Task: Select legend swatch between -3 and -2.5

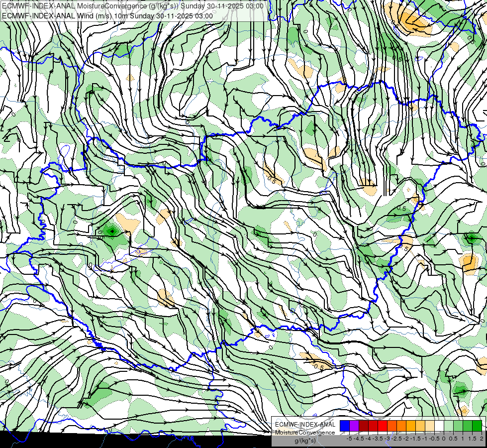Action: tap(392, 426)
